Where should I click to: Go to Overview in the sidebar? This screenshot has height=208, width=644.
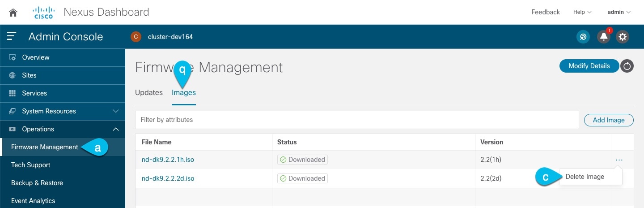(36, 57)
